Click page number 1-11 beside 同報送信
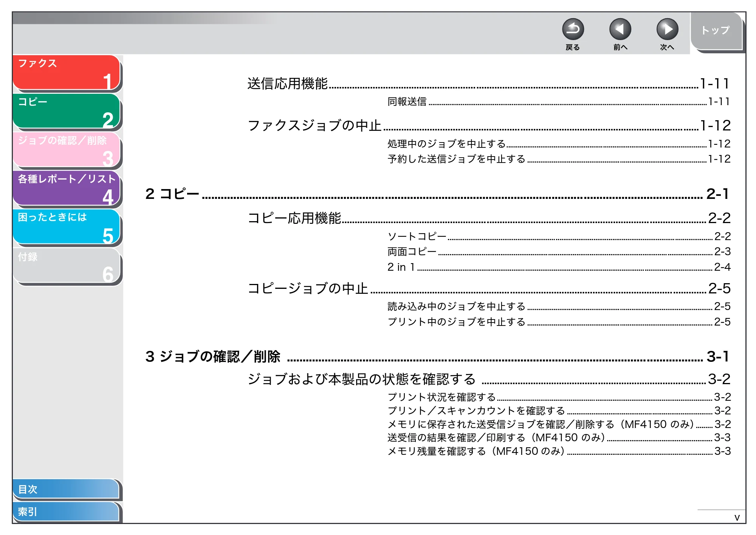Screen dimensions: 756x535 click(719, 101)
